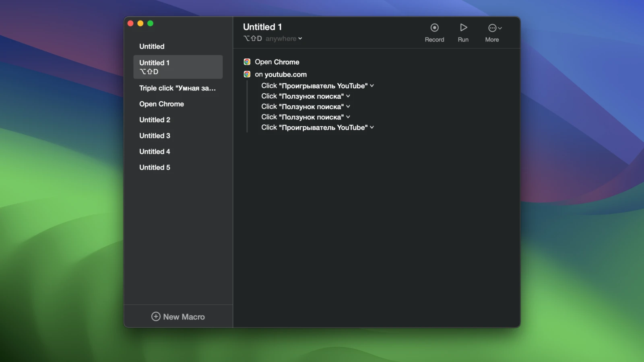Click the ⌥⇧D shortcut in the header
The image size is (644, 362).
point(252,39)
